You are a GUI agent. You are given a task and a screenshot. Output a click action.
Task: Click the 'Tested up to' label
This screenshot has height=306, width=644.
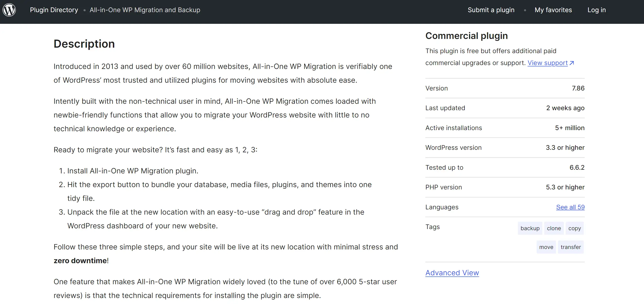click(444, 167)
